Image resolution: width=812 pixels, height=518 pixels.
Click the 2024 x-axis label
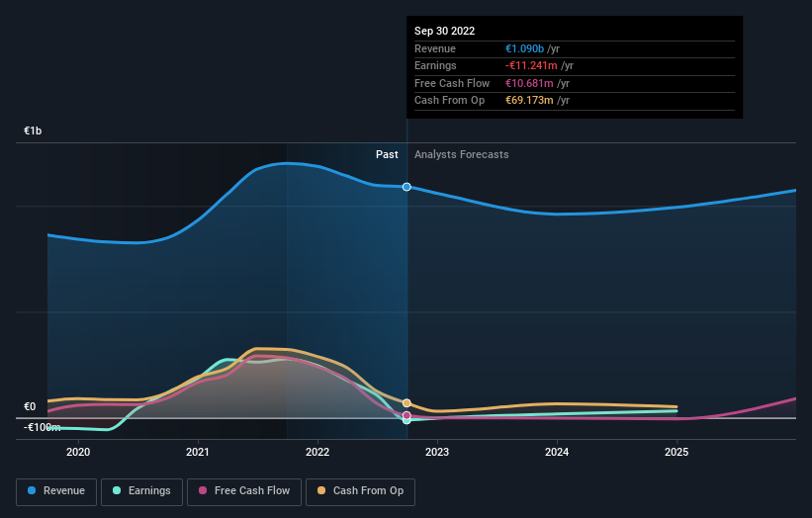coord(557,453)
